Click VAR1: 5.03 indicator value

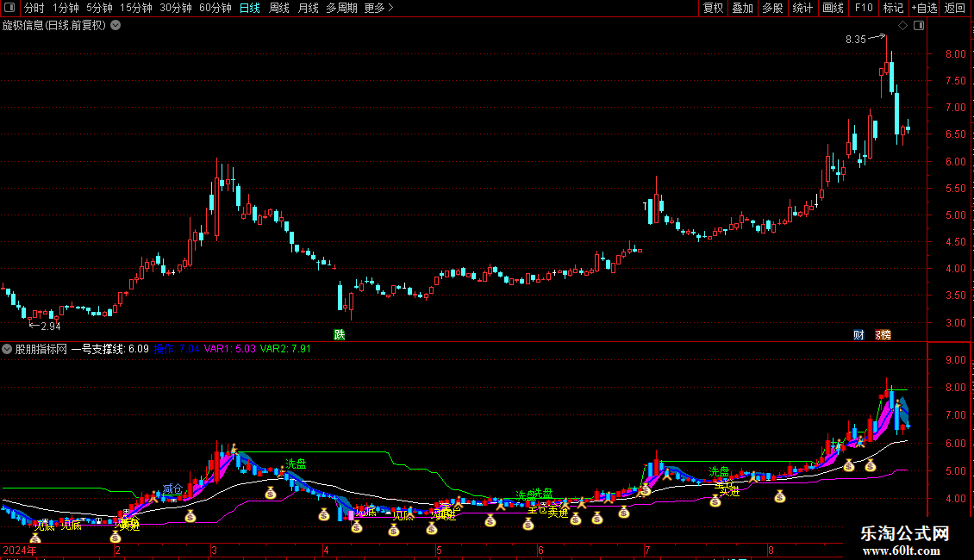tap(230, 349)
